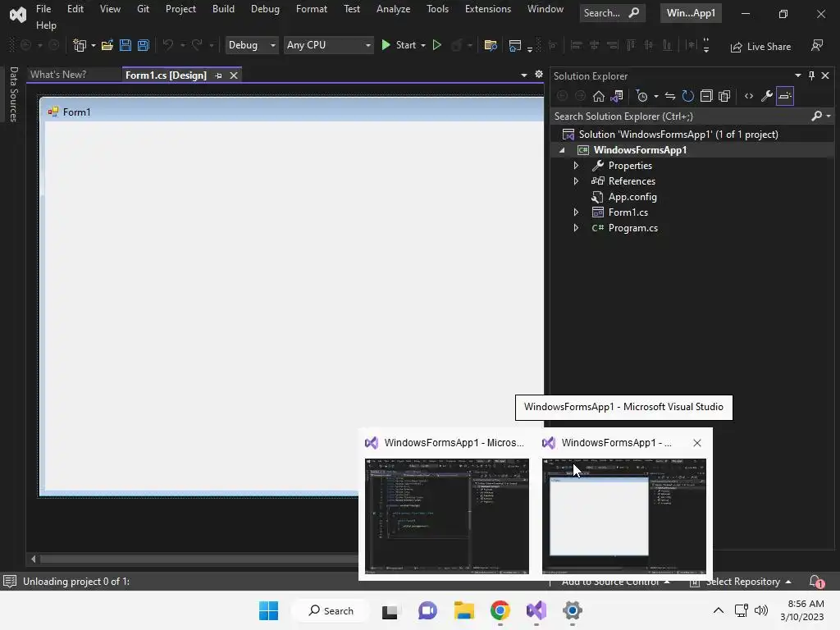Open the notifications bell in status bar
Viewport: 840px width, 630px height.
816,582
